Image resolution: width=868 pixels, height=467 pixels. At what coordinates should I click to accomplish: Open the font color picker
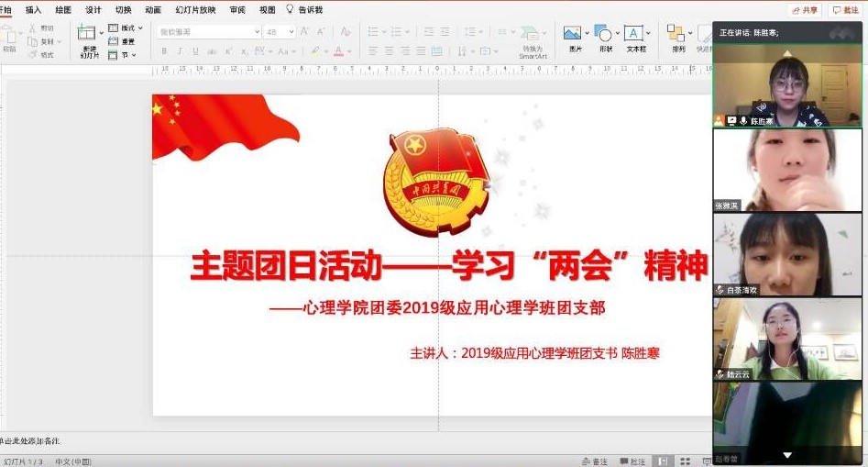tap(339, 51)
